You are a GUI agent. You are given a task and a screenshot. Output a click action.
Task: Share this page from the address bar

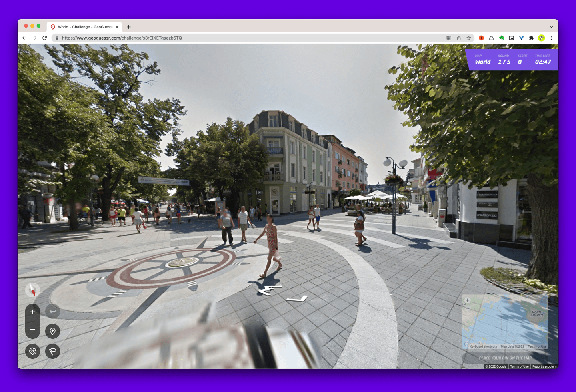(x=459, y=38)
